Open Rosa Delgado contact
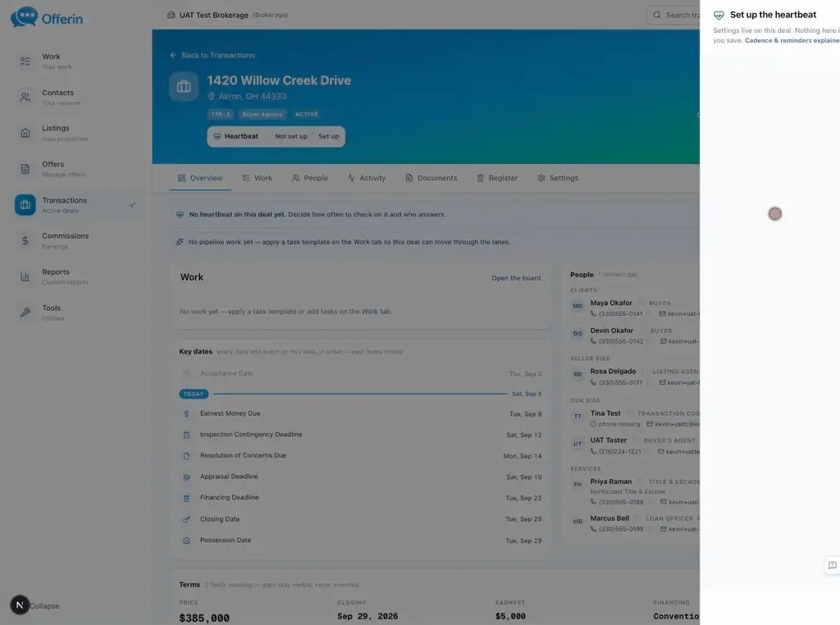The width and height of the screenshot is (840, 625). [614, 371]
